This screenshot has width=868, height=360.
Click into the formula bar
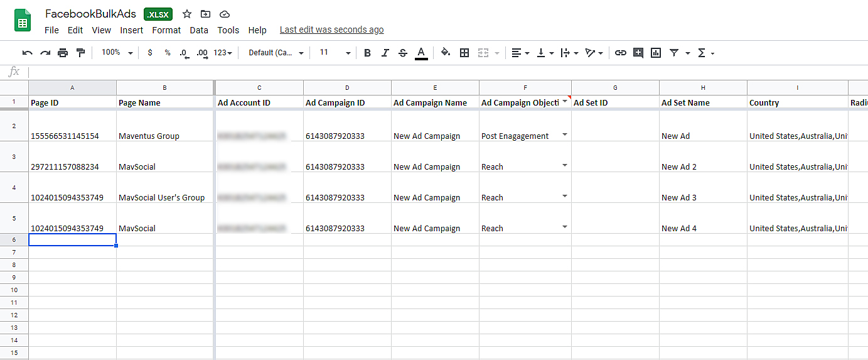448,72
